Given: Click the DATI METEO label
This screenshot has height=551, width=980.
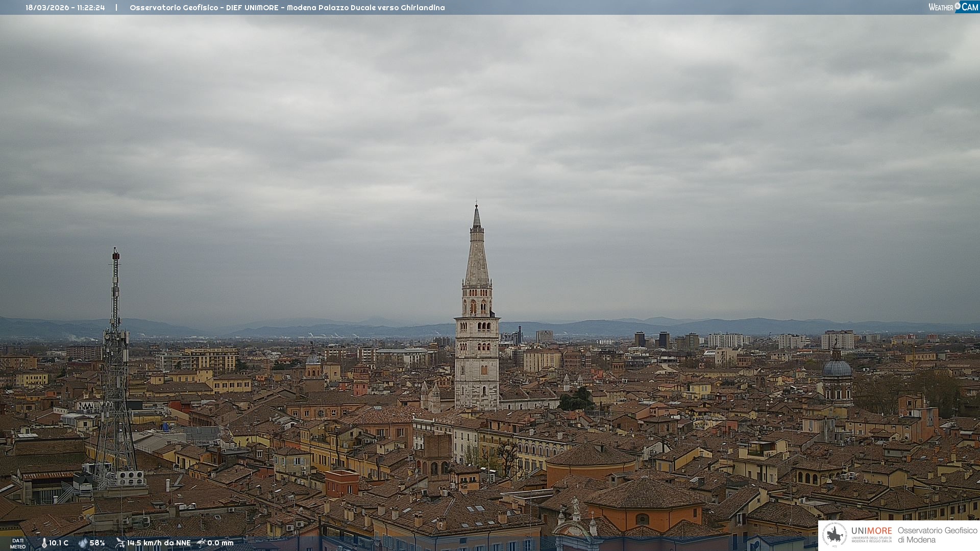Looking at the screenshot, I should point(18,543).
